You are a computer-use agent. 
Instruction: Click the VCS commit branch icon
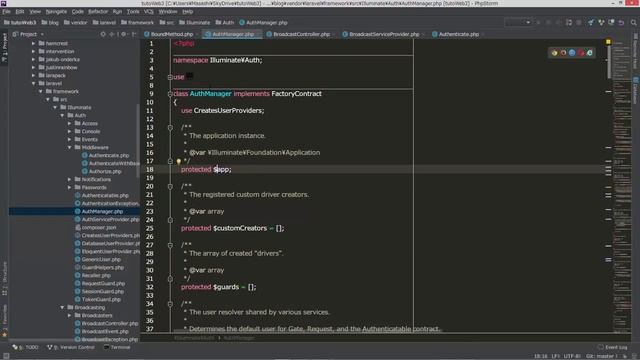click(601, 22)
